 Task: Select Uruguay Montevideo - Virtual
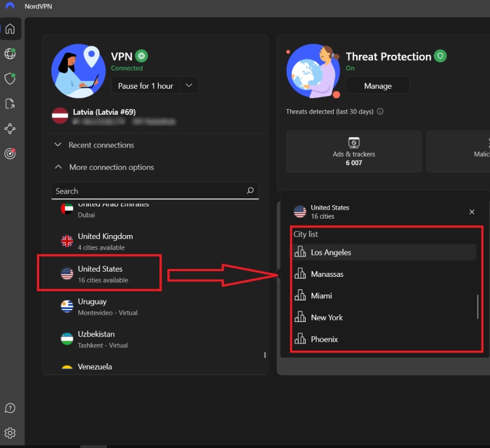click(x=155, y=307)
